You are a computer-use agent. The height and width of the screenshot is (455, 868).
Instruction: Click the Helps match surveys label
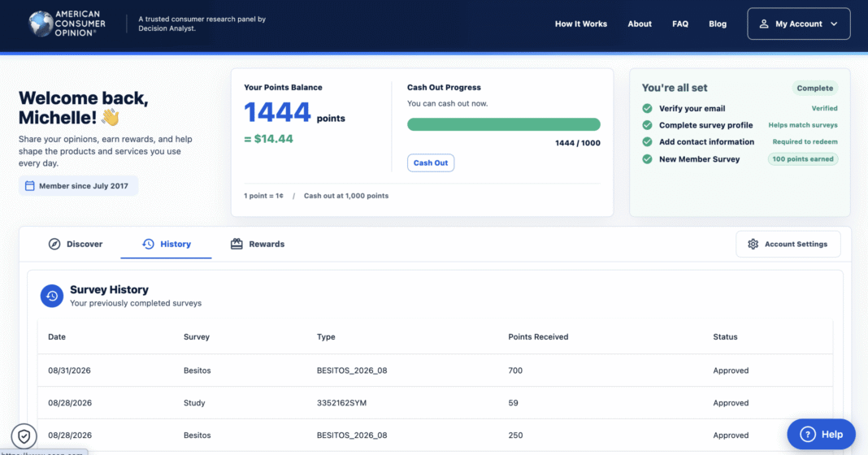pyautogui.click(x=803, y=125)
